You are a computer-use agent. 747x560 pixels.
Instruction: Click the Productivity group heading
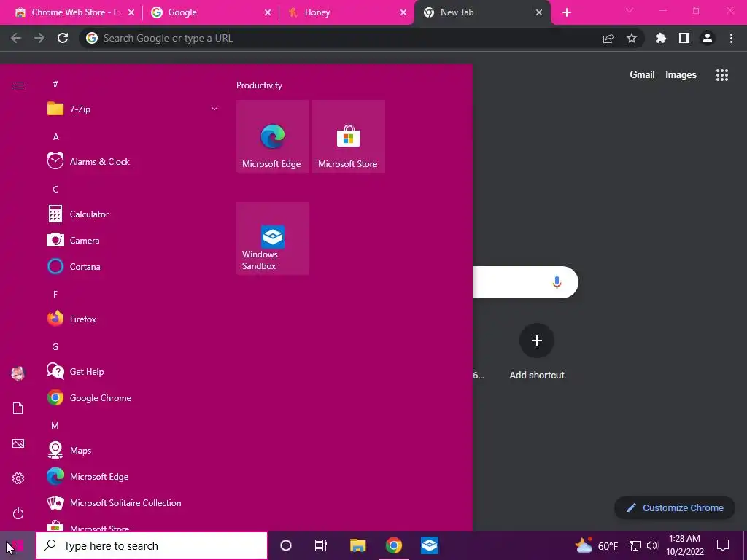[259, 85]
